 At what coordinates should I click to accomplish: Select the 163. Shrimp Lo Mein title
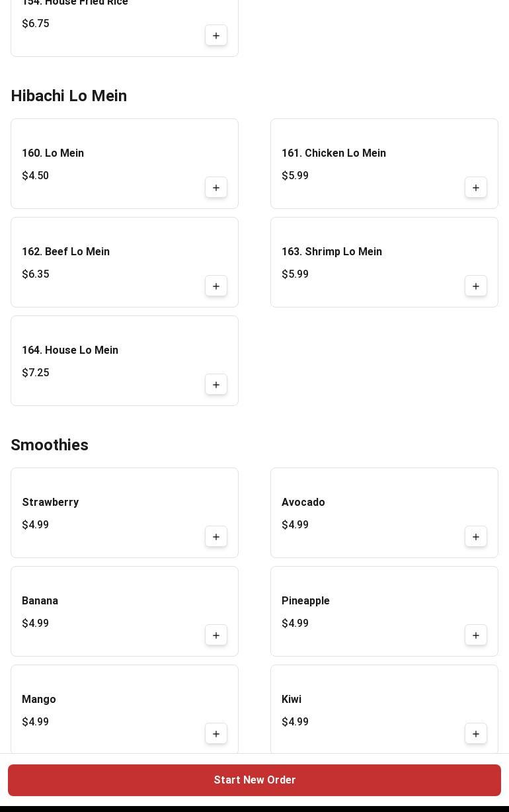332,252
